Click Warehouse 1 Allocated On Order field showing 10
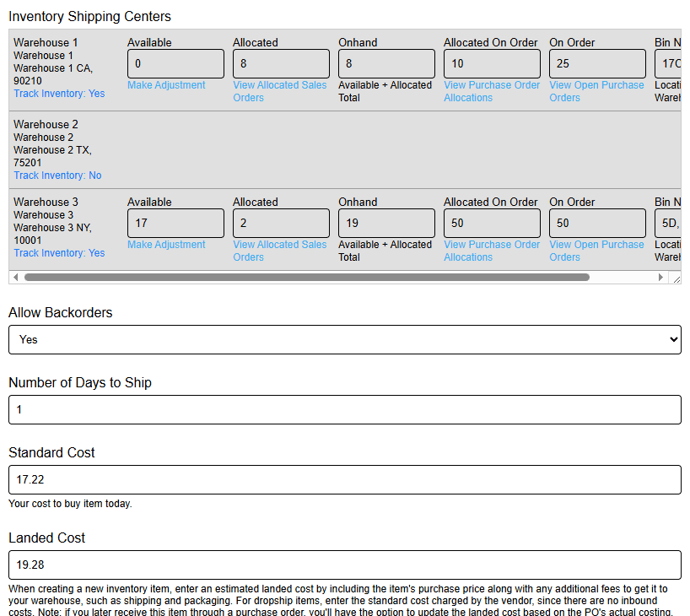 point(492,64)
